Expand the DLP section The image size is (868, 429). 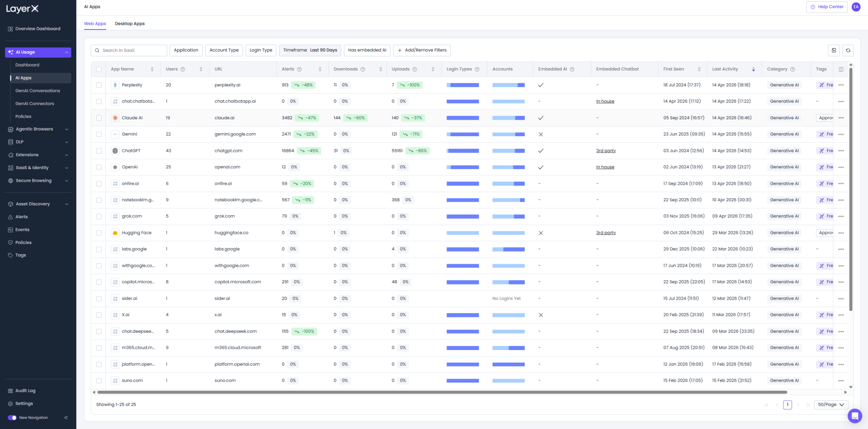click(66, 142)
